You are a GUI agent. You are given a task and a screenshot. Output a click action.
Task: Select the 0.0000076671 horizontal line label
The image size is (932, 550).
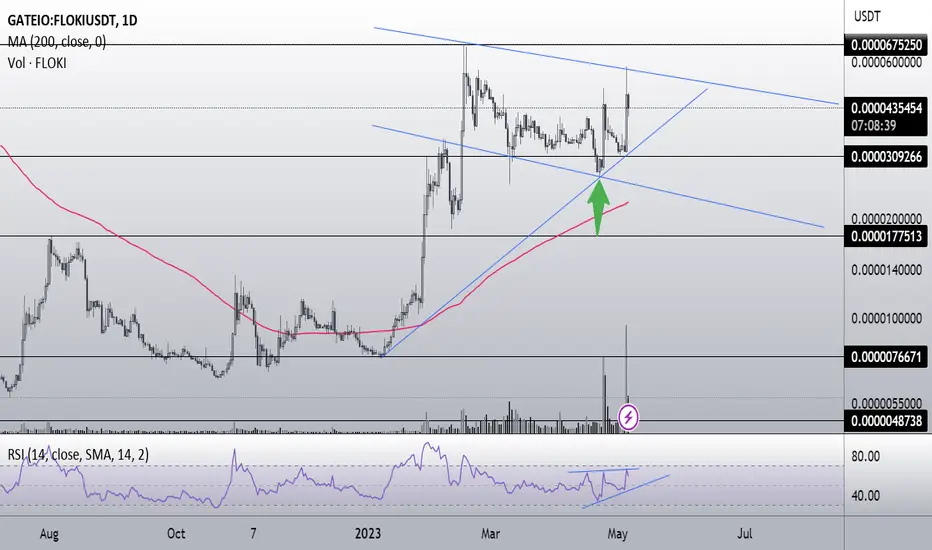tap(886, 357)
